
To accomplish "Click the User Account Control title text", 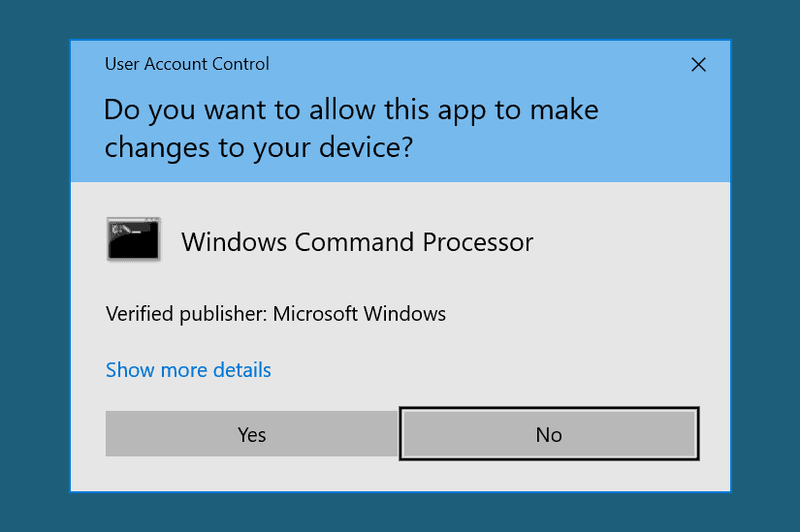I will point(187,65).
